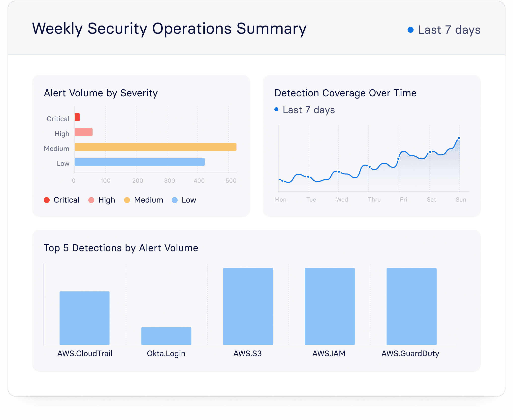This screenshot has width=513, height=420.
Task: Select the blue Low severity bar
Action: pyautogui.click(x=140, y=162)
